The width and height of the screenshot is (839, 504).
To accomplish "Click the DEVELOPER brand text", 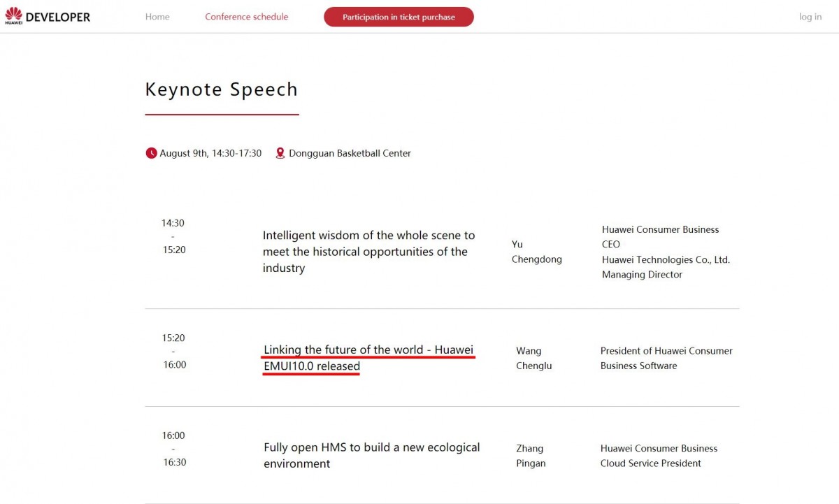I will [58, 17].
